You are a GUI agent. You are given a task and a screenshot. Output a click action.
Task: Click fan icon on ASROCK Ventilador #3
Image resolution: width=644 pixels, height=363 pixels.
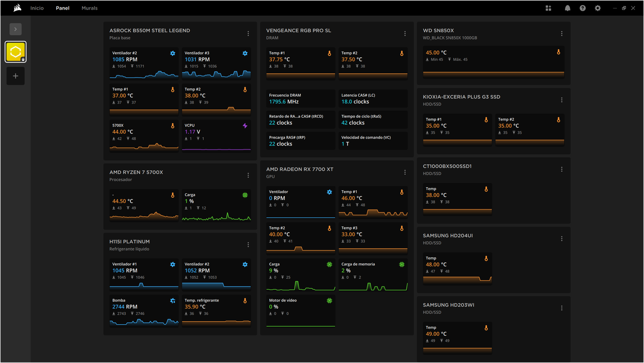(x=245, y=53)
